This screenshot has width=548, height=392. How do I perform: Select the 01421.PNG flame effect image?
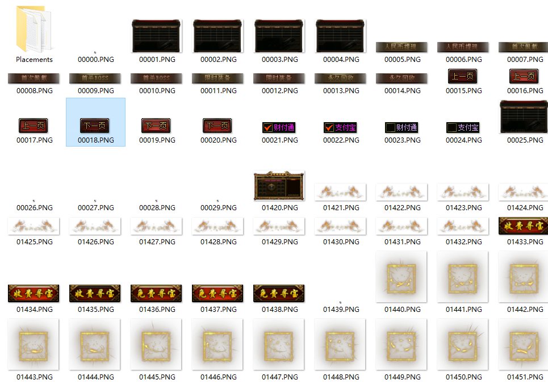pyautogui.click(x=340, y=193)
